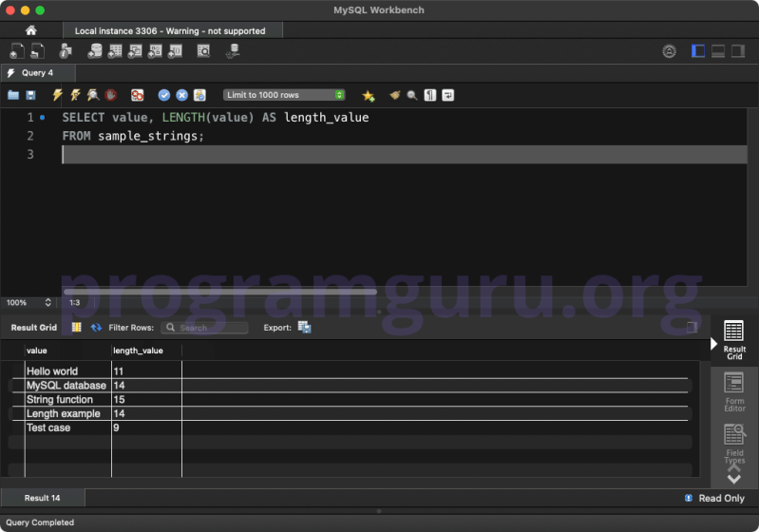759x532 pixels.
Task: Toggle left sidebar panel visibility
Action: [698, 51]
